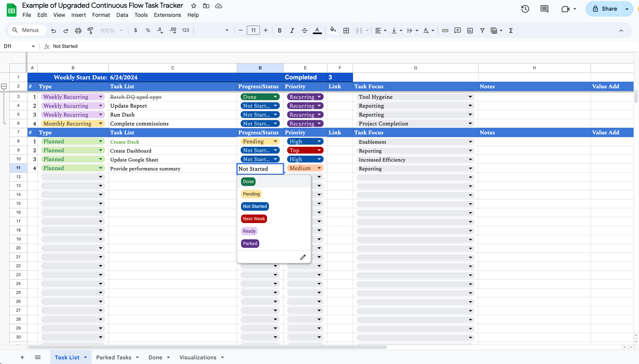Toggle italic formatting
The image size is (639, 364).
292,31
